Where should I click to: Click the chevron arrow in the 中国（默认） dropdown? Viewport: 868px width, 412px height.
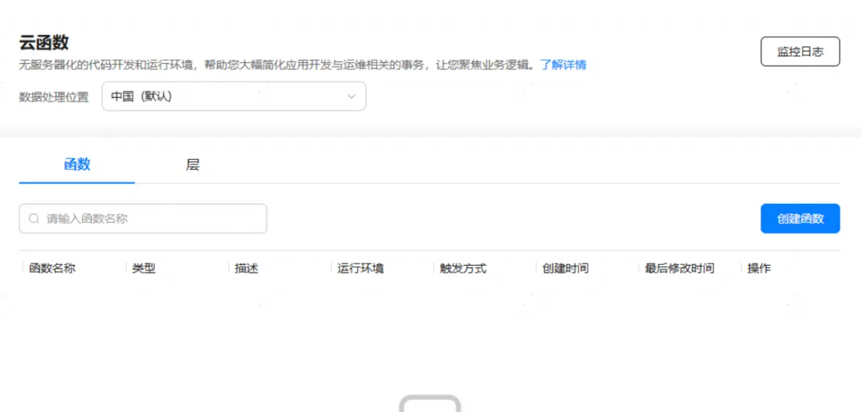351,96
